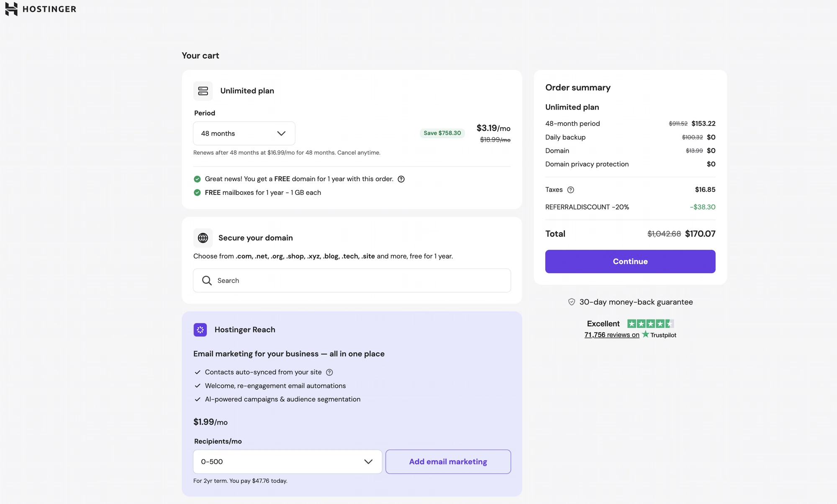
Task: Click the Hostinger logo icon
Action: pyautogui.click(x=11, y=9)
